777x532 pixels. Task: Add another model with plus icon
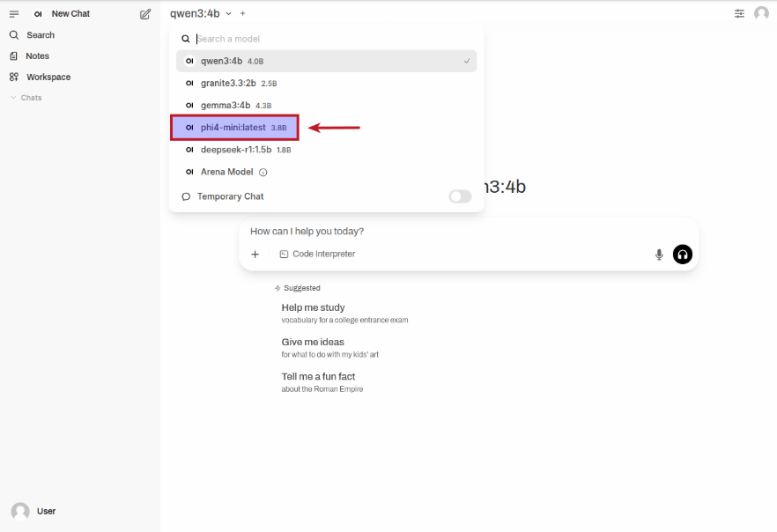tap(243, 13)
